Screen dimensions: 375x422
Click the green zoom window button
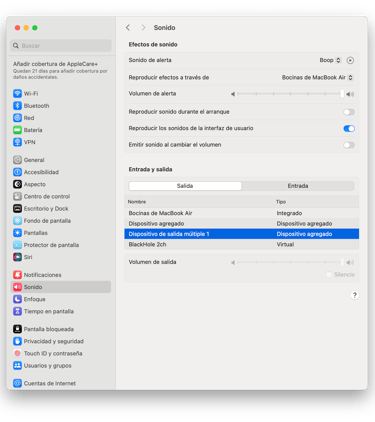35,28
